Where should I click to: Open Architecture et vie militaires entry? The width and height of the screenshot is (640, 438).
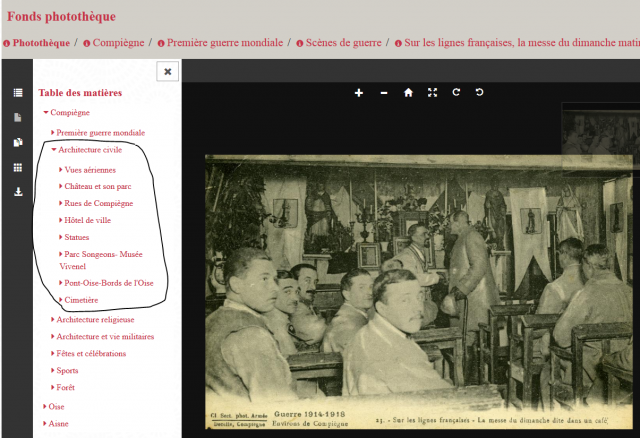click(x=105, y=337)
